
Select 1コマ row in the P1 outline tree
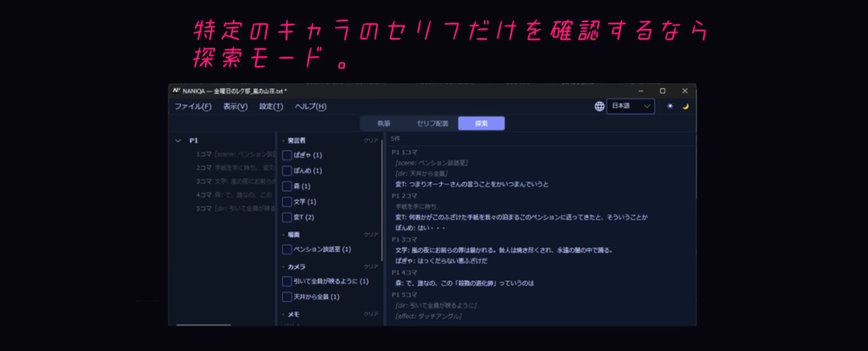point(235,154)
